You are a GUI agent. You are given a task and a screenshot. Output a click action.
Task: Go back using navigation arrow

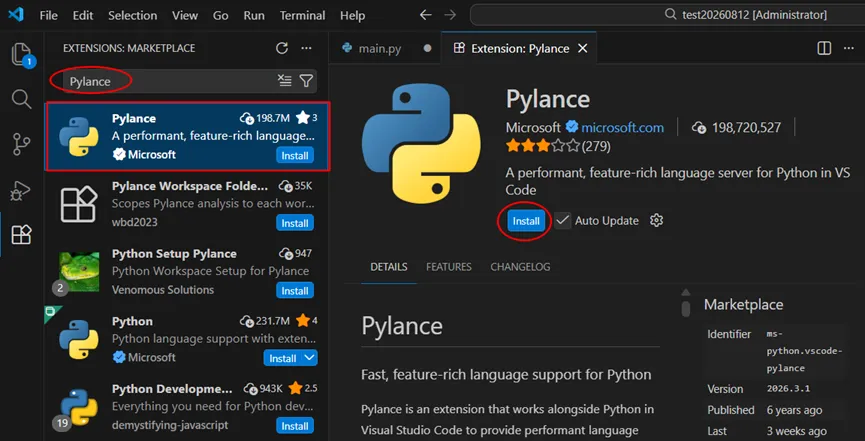tap(425, 15)
